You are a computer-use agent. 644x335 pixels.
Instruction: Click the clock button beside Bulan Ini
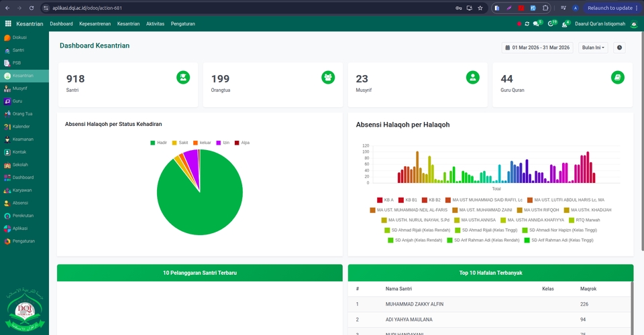pos(619,48)
